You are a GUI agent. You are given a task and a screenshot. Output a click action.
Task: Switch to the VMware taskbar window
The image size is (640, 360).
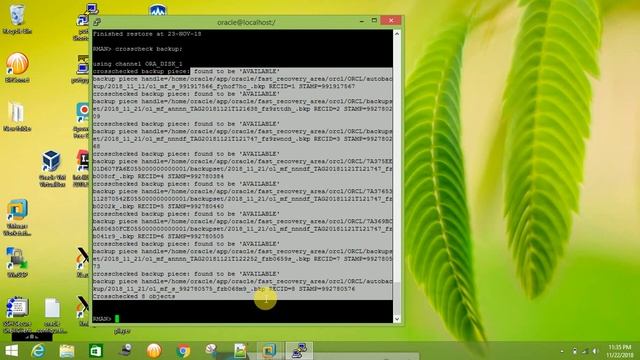[269, 351]
